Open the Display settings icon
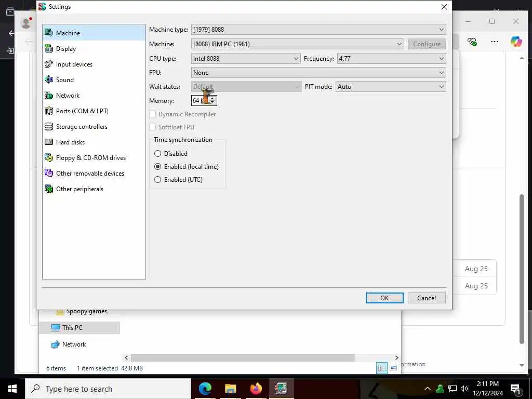 tap(49, 48)
